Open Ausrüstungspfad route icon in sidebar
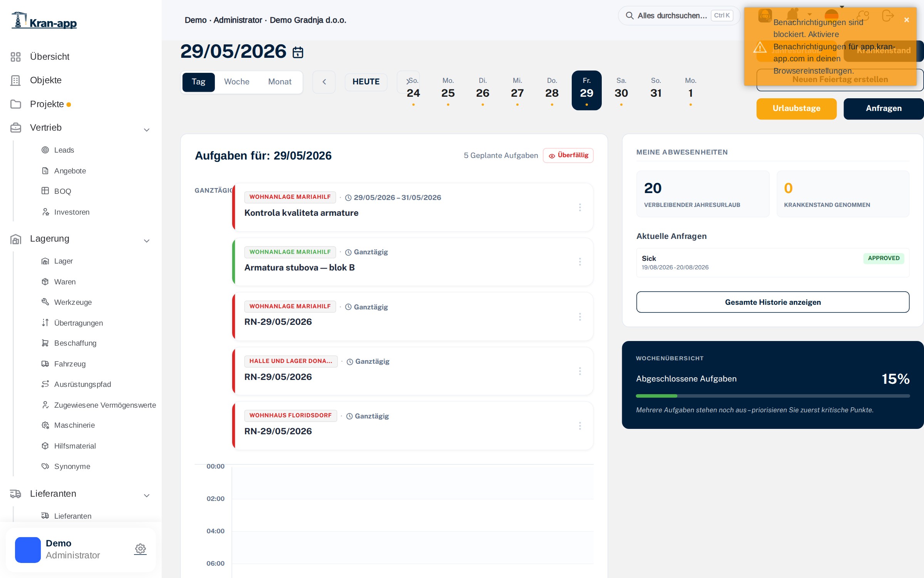The height and width of the screenshot is (578, 924). pos(45,384)
